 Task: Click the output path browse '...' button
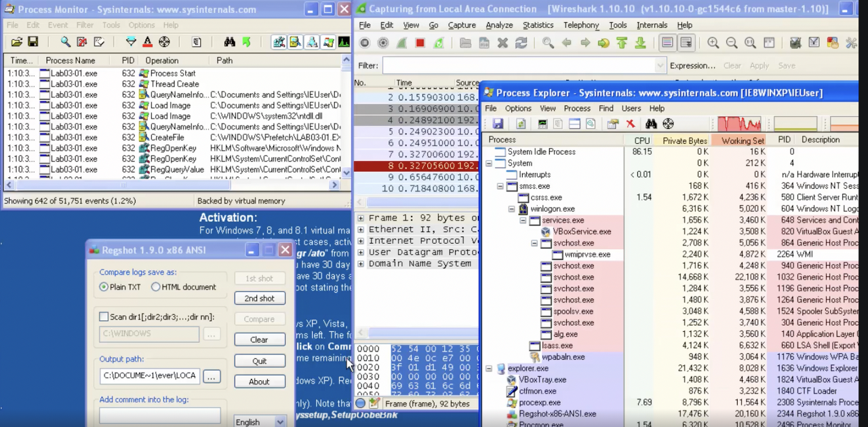212,375
